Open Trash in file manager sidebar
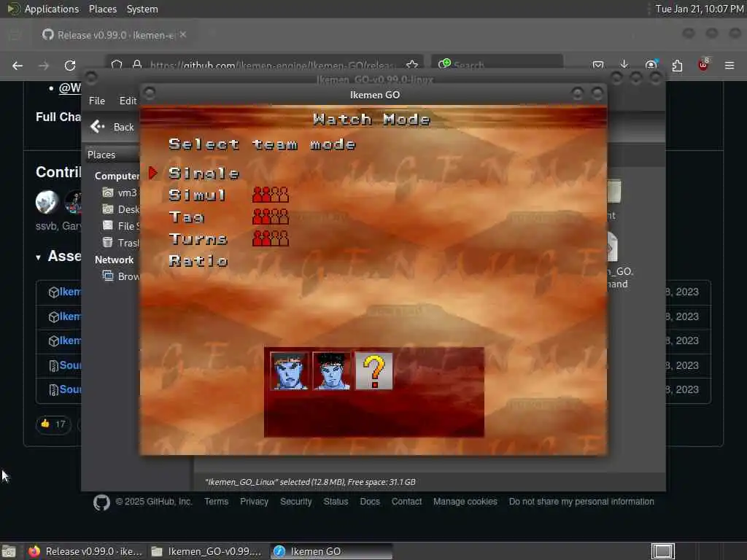Image resolution: width=747 pixels, height=560 pixels. [120, 243]
